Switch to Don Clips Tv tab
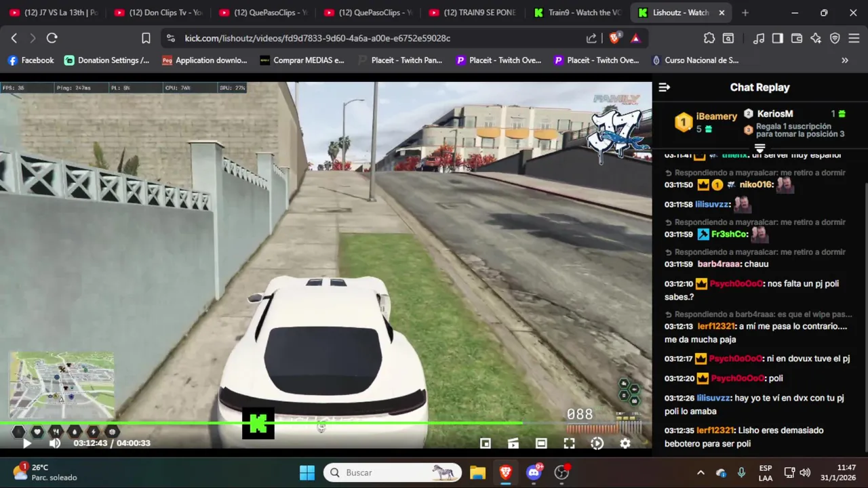This screenshot has width=868, height=488. [x=159, y=13]
